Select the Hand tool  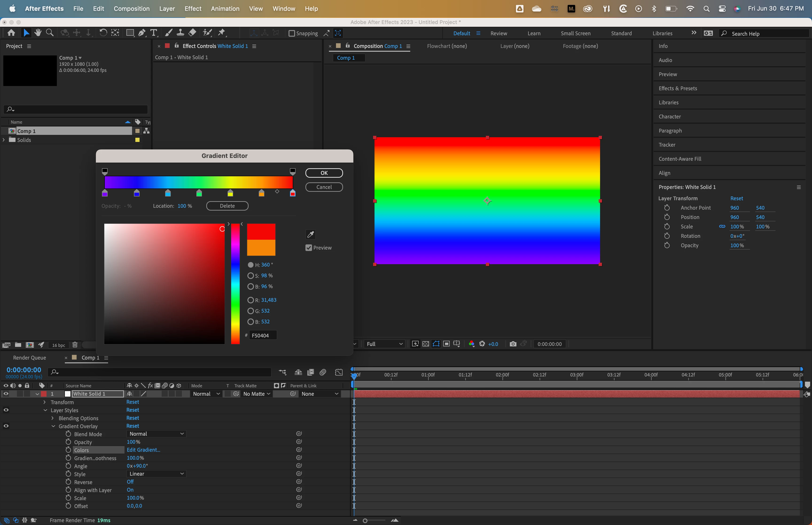tap(38, 33)
